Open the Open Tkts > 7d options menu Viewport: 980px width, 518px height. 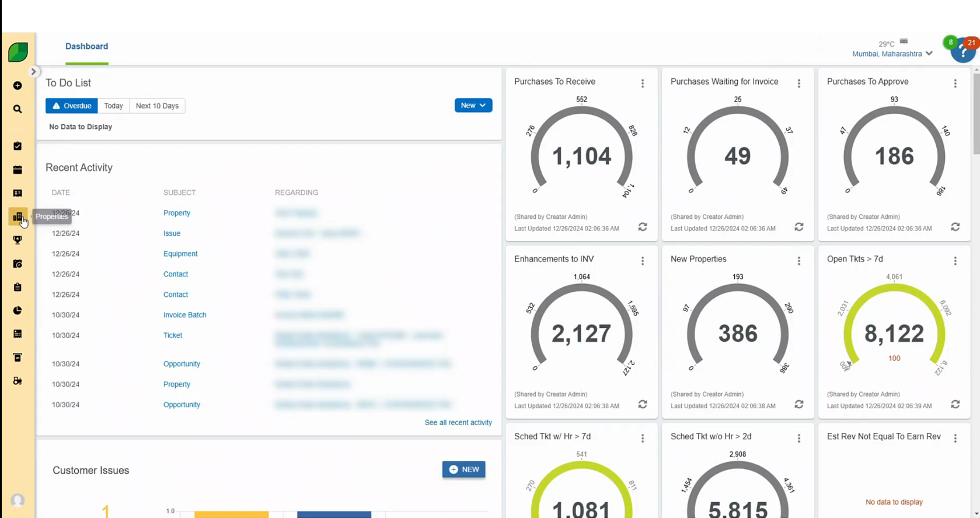955,261
